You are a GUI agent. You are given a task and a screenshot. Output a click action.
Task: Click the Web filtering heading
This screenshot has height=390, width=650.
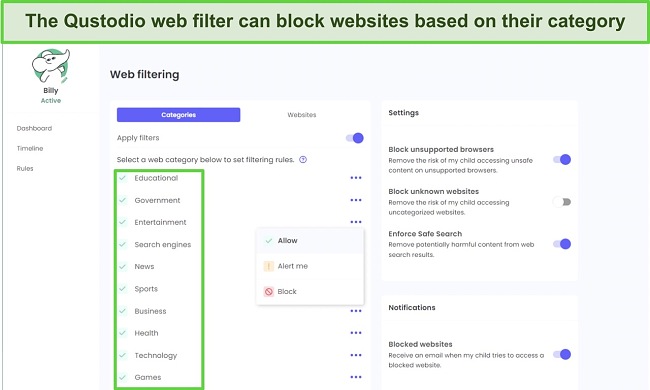click(145, 75)
